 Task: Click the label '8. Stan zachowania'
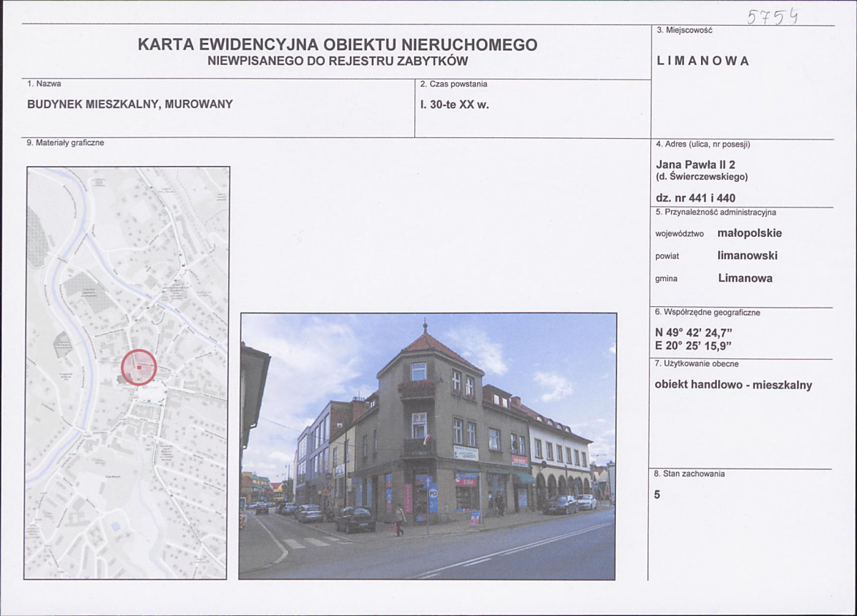[689, 474]
